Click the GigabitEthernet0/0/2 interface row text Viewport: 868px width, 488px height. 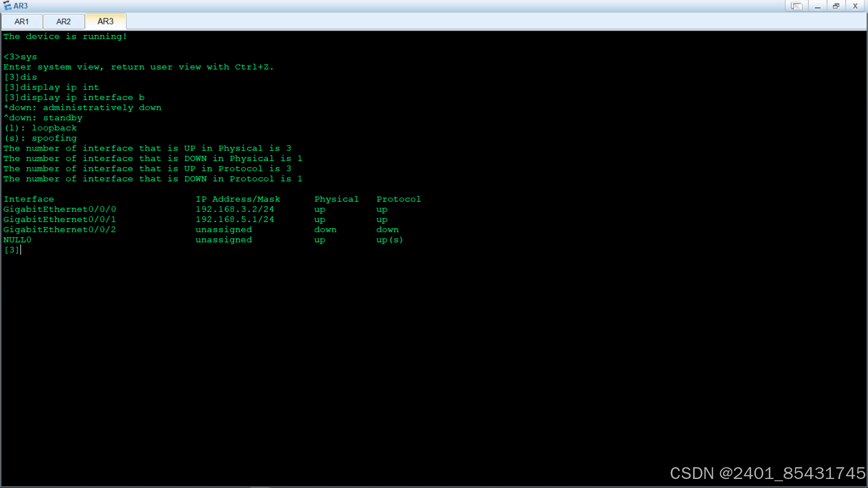pos(60,230)
